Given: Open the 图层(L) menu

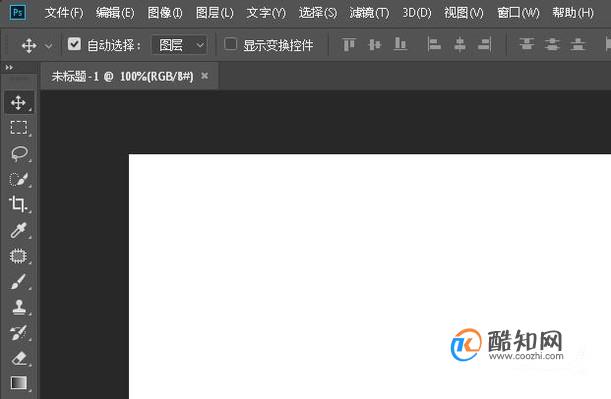Looking at the screenshot, I should pyautogui.click(x=215, y=13).
